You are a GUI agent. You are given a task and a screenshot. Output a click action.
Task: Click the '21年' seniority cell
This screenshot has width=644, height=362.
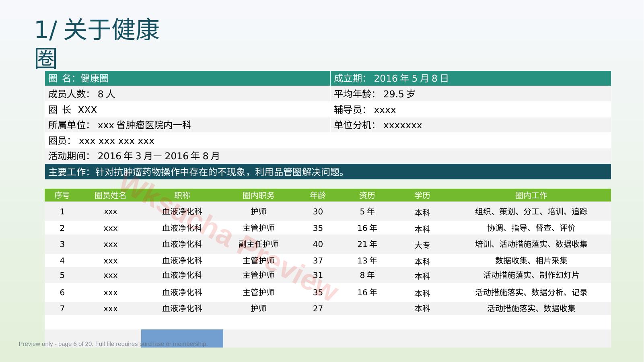point(367,244)
